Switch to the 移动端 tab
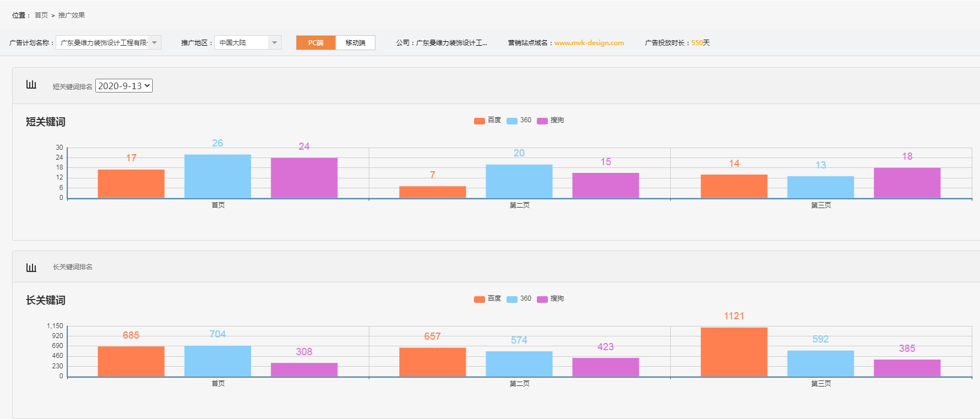 [x=356, y=43]
